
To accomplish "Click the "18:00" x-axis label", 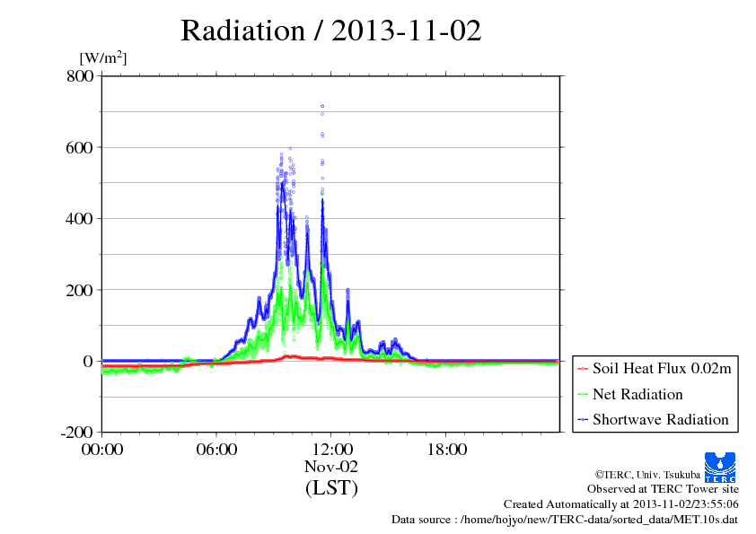I will coord(446,450).
